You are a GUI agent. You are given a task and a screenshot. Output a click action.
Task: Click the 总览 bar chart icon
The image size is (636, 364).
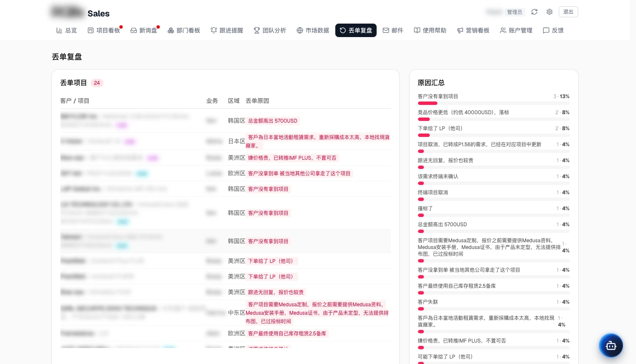pos(59,30)
